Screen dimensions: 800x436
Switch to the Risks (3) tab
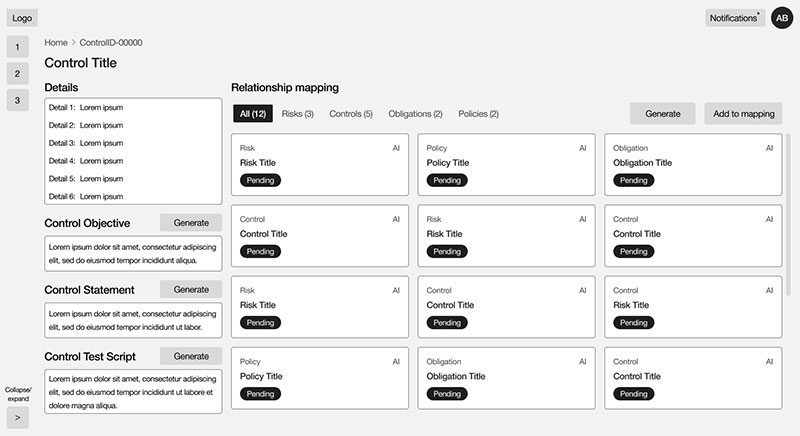297,114
